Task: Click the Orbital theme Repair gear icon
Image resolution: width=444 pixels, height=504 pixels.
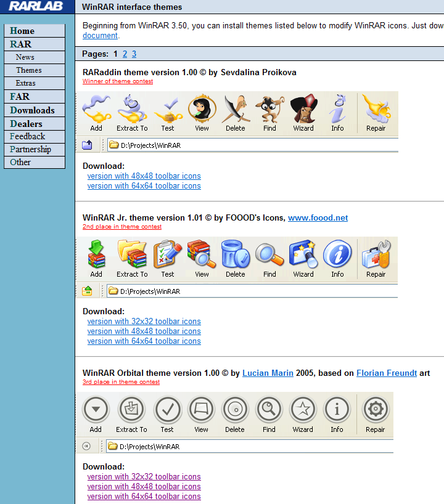Action: click(x=376, y=409)
